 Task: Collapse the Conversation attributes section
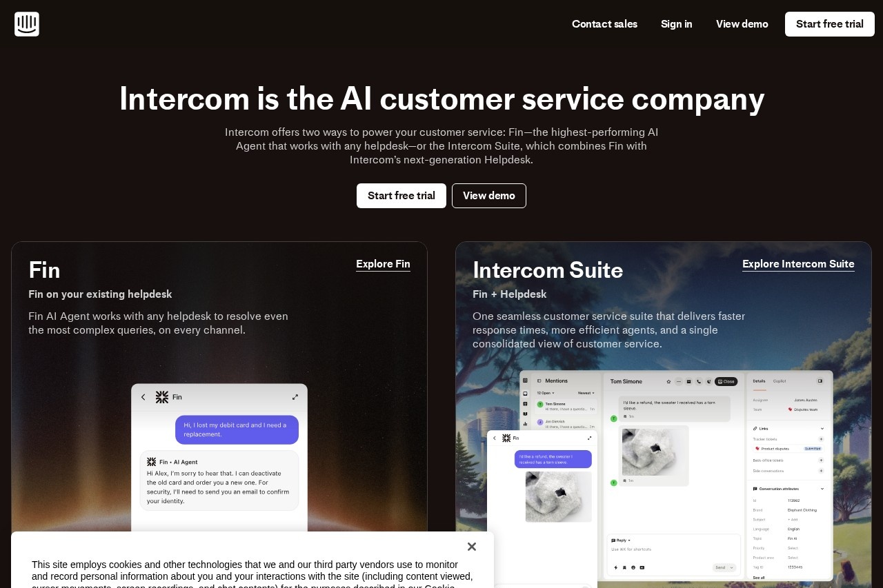[x=822, y=489]
